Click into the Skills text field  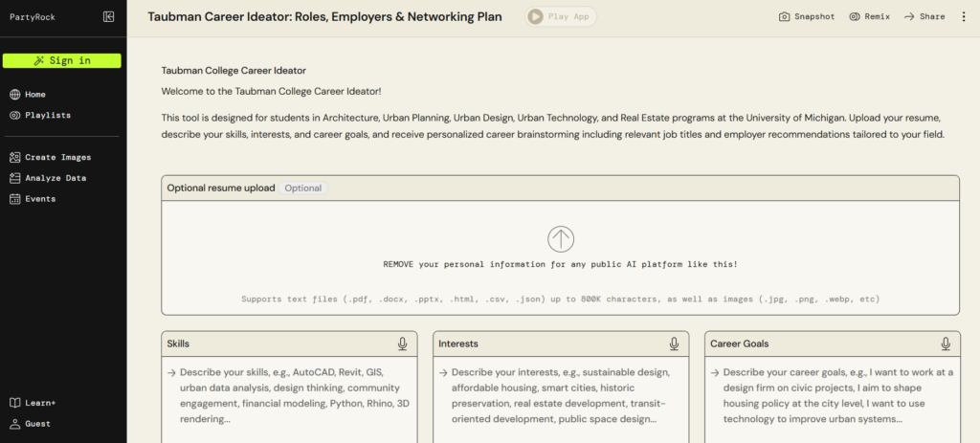coord(288,392)
